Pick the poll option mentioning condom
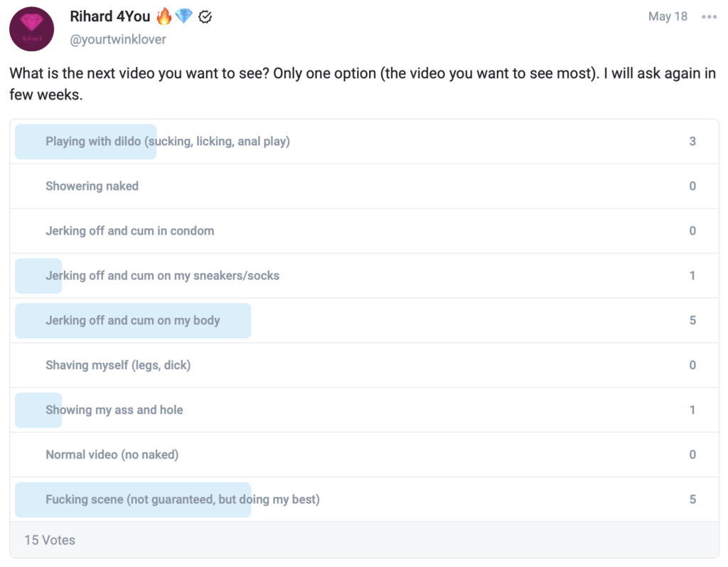The height and width of the screenshot is (567, 728). pos(365,231)
